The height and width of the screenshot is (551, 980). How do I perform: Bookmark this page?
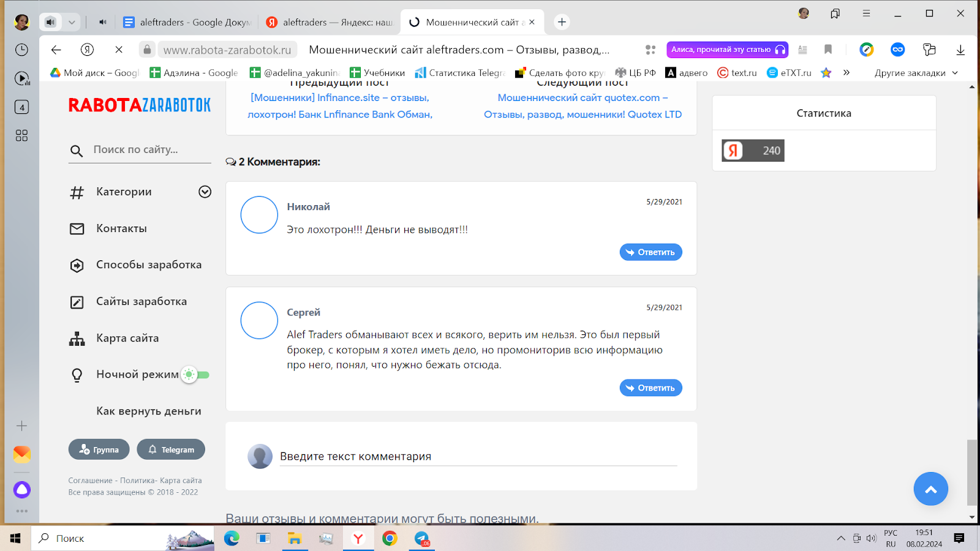click(x=828, y=50)
